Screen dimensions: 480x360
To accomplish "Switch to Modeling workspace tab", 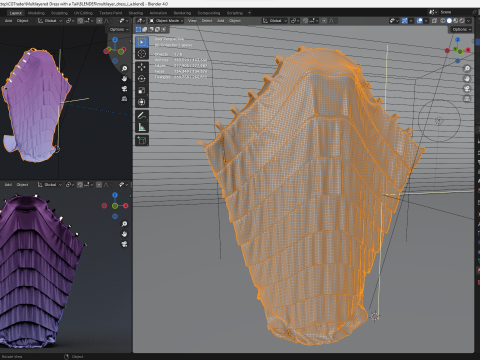I will coord(36,13).
